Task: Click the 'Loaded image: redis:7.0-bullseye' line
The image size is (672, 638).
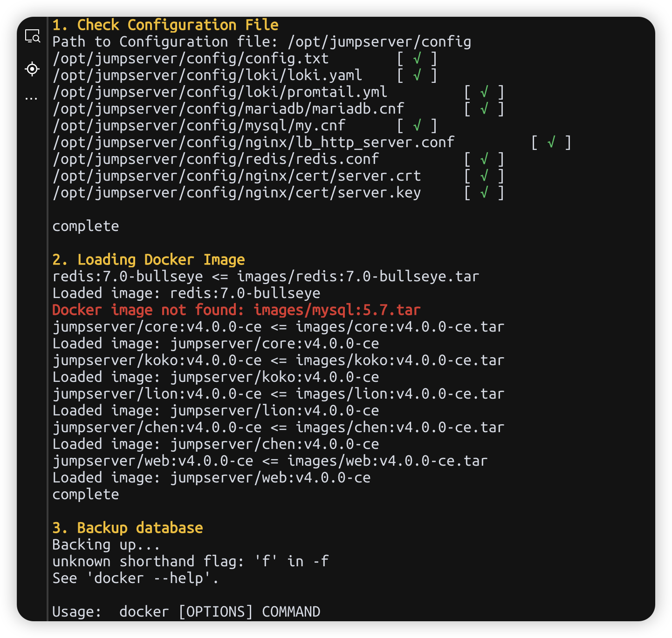Action: point(186,293)
